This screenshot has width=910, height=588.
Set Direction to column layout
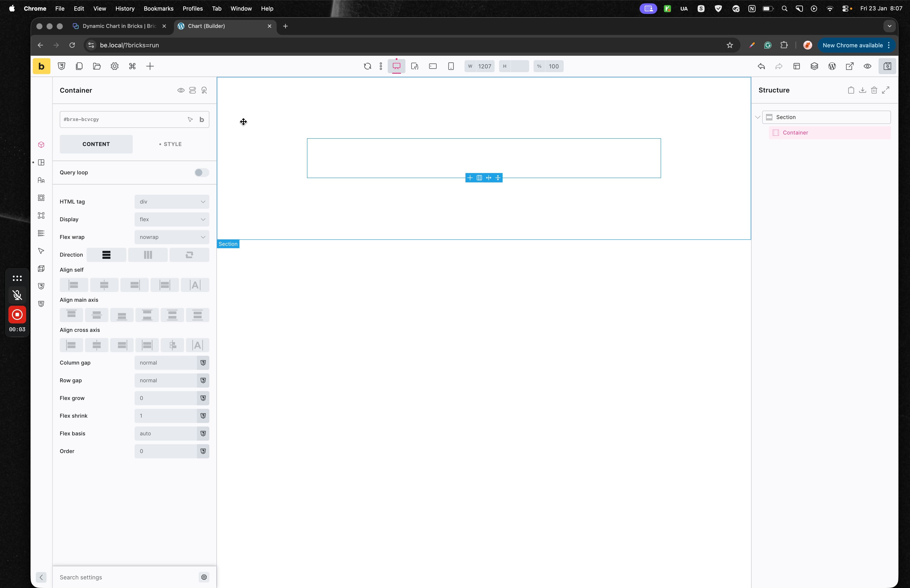pos(106,255)
